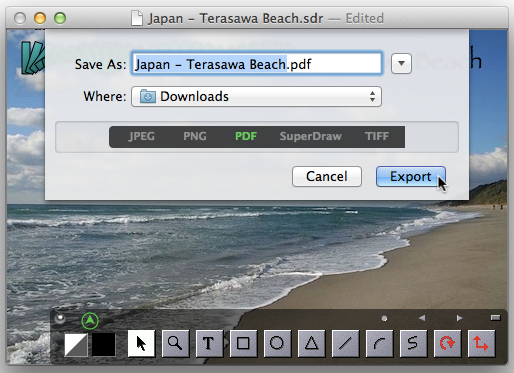Select the triangle shape tool
This screenshot has width=514, height=373.
click(x=311, y=343)
